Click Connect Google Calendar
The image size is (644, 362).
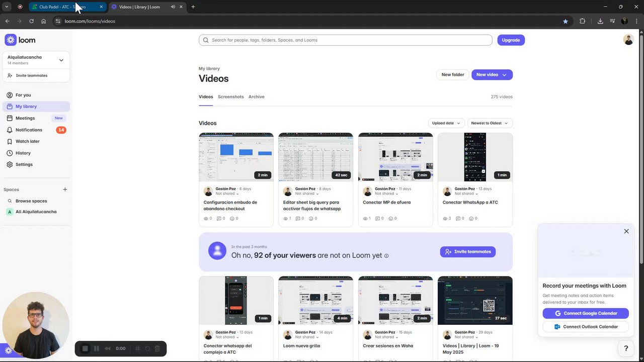586,313
